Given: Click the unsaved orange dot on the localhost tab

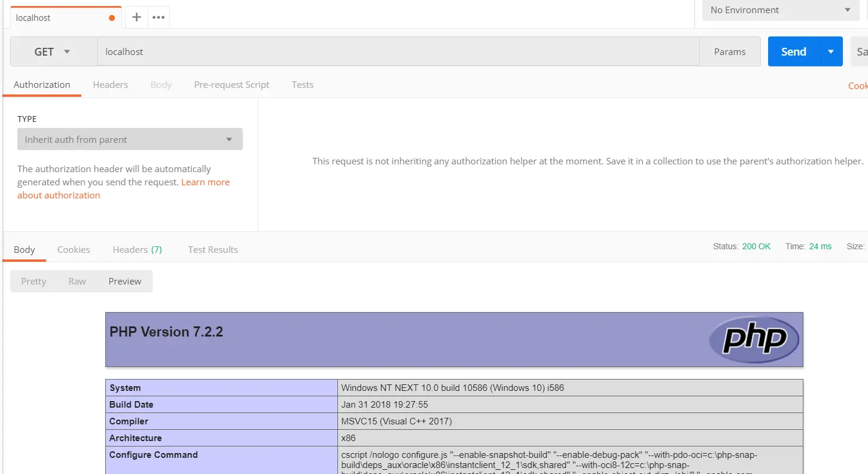Looking at the screenshot, I should [x=112, y=18].
